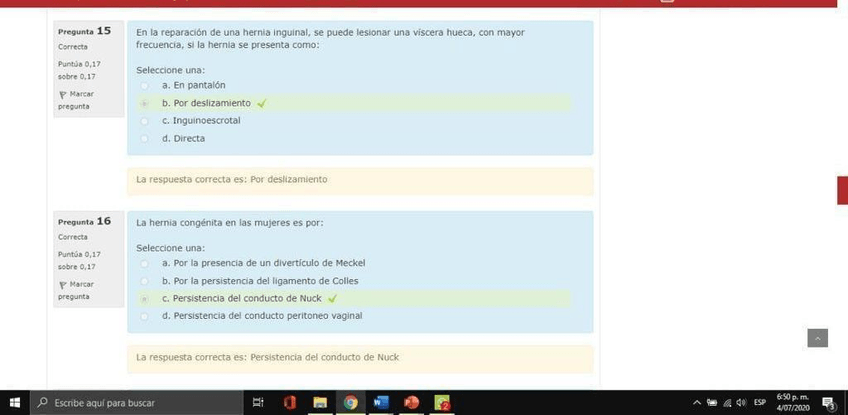The width and height of the screenshot is (848, 415).
Task: Click 'Puntúa 0,17 sobre 0,17' for question 16
Action: pyautogui.click(x=80, y=261)
